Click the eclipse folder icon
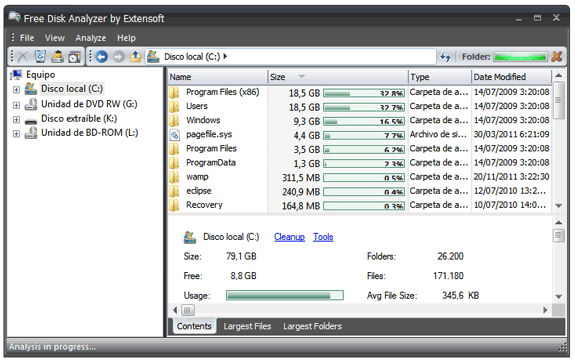The width and height of the screenshot is (575, 363). [175, 191]
